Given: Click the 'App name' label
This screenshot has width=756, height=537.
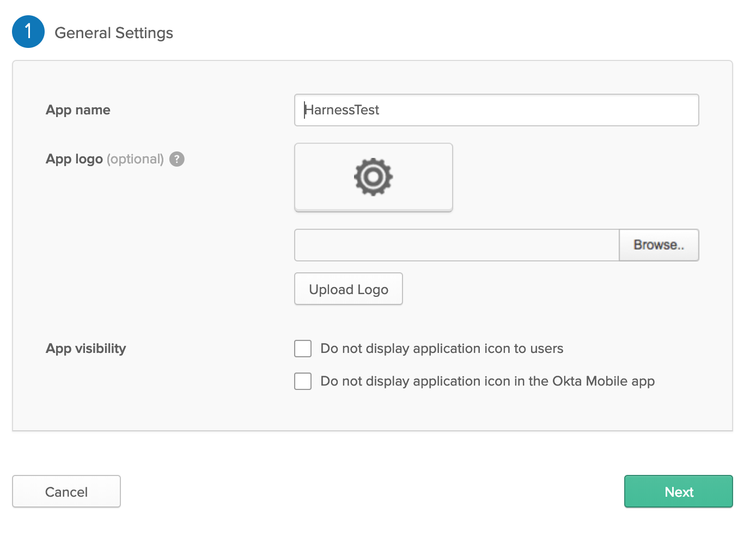Looking at the screenshot, I should tap(78, 110).
